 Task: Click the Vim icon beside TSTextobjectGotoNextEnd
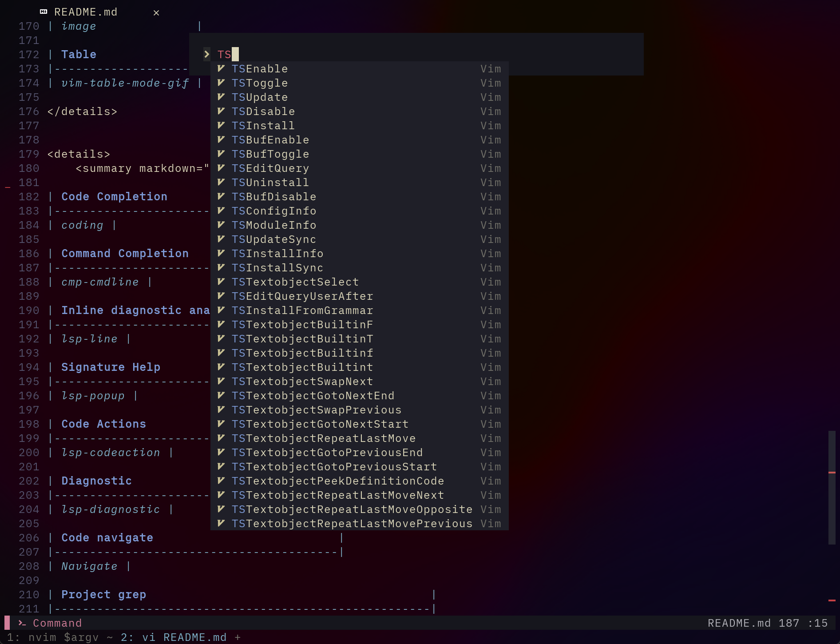(221, 395)
